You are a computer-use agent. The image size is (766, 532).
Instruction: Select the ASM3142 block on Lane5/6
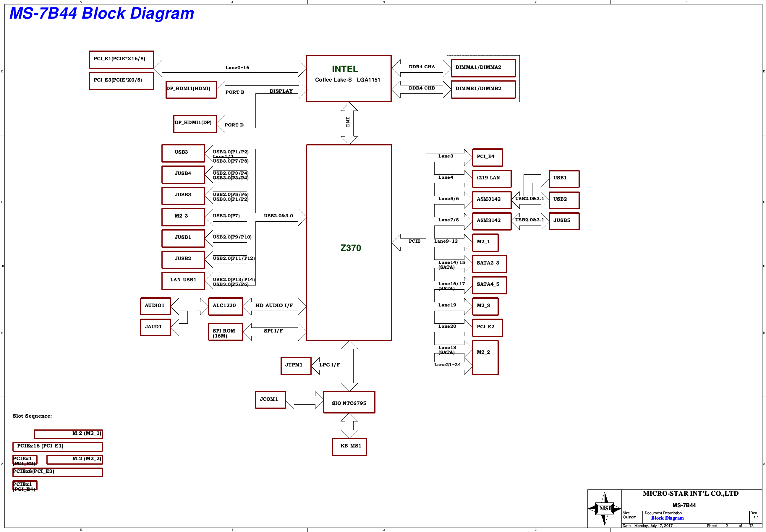click(x=492, y=200)
